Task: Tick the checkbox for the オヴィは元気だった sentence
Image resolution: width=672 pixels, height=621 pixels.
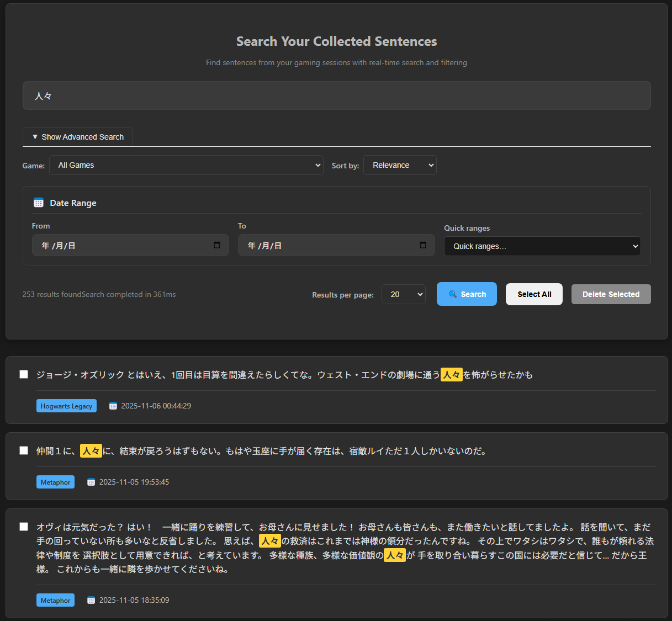Action: (24, 527)
